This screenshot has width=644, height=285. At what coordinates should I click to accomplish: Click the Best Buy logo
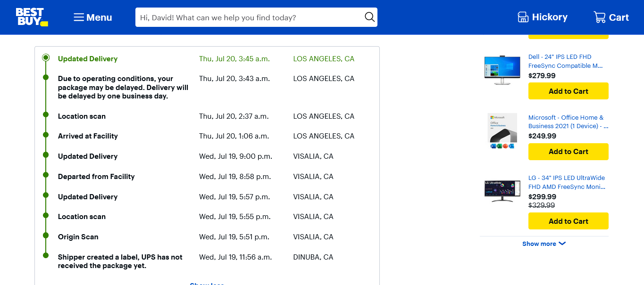tap(32, 17)
